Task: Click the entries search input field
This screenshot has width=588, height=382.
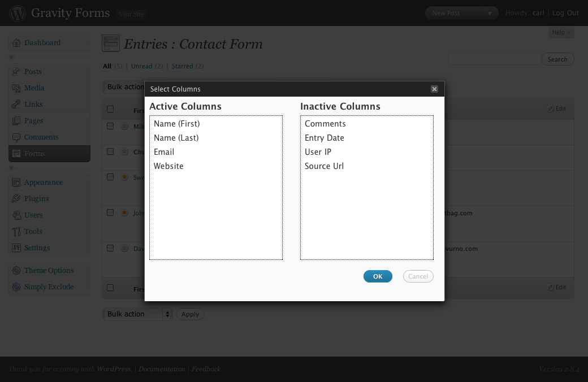Action: 494,59
